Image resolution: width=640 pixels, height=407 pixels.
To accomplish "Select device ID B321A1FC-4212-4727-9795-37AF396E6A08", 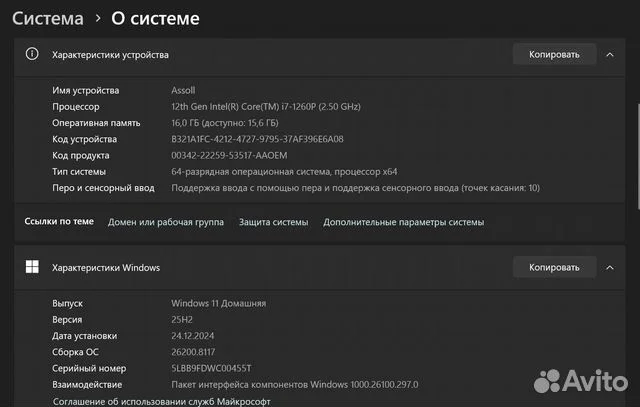I will pyautogui.click(x=257, y=139).
